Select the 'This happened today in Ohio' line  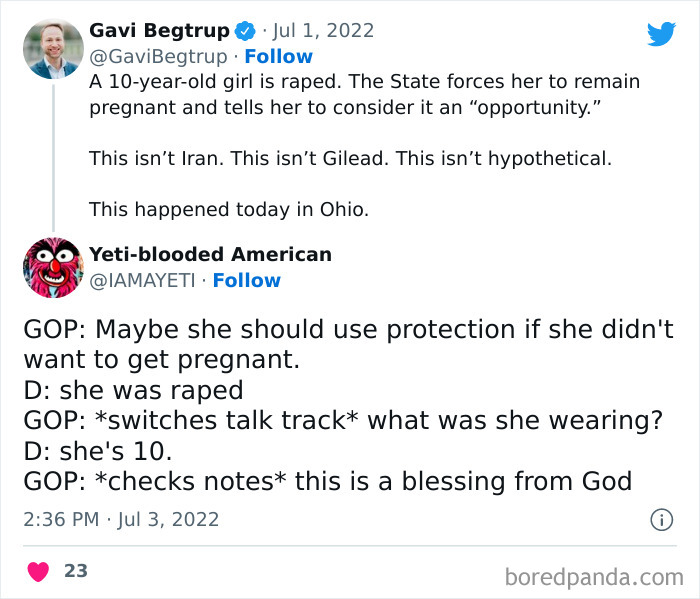[x=229, y=209]
